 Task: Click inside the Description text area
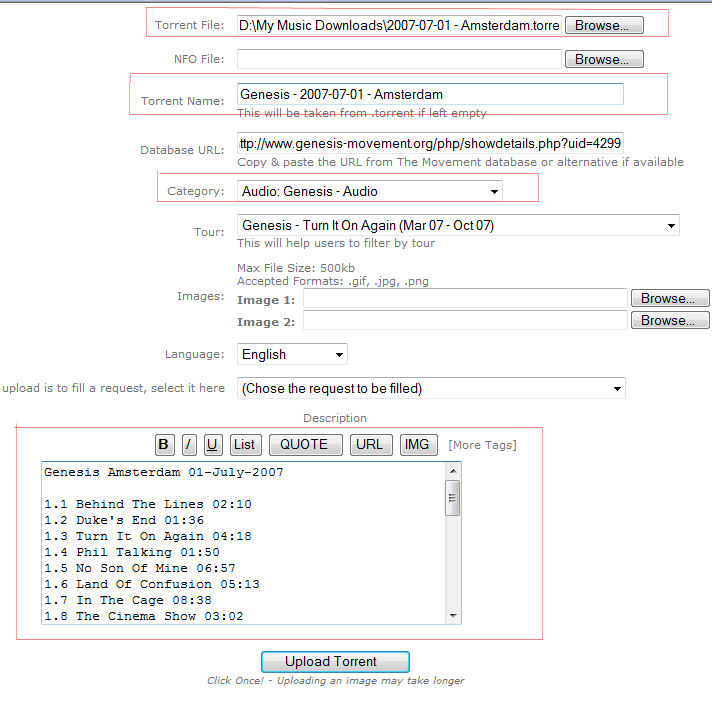pos(244,543)
